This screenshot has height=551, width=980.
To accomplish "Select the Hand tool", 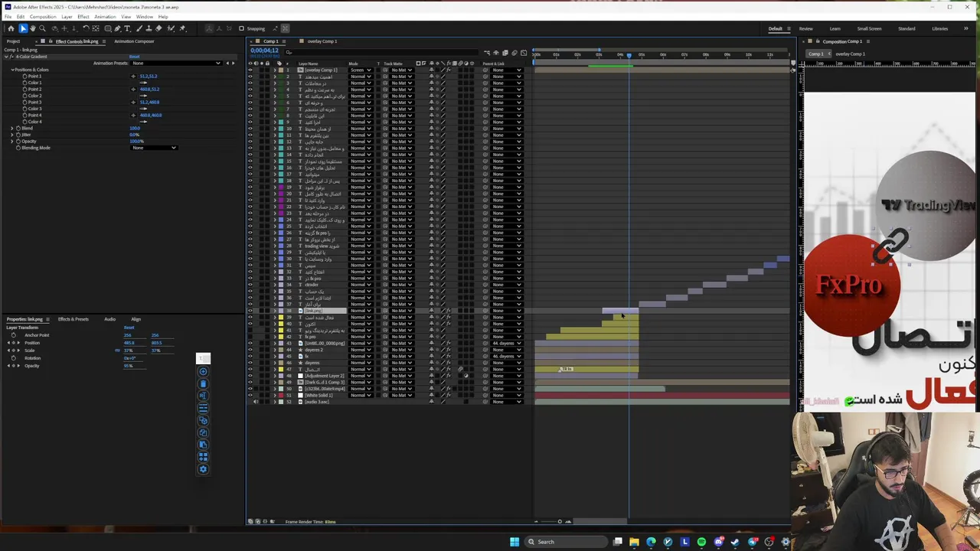I will point(32,28).
